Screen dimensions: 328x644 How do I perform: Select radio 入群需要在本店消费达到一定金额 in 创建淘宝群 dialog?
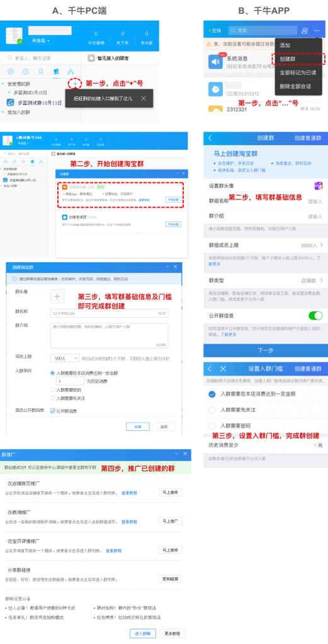52,373
